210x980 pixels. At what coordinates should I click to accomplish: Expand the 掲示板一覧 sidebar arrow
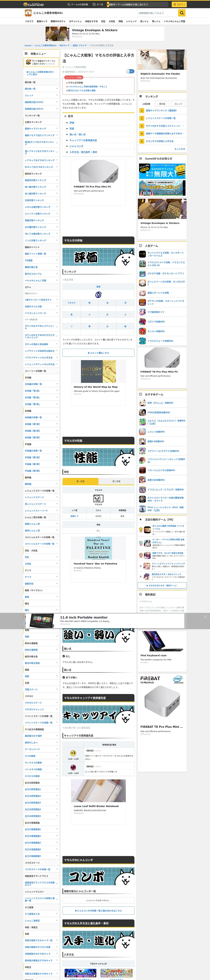(57, 89)
